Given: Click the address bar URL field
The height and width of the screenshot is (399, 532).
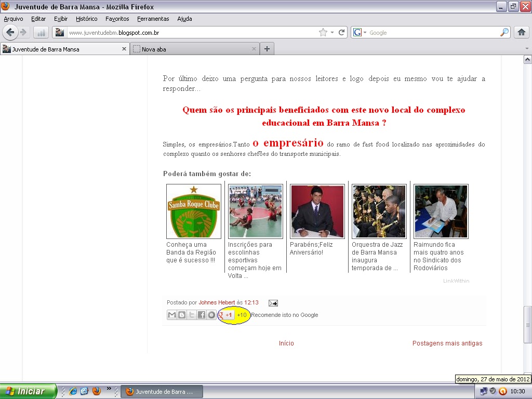Looking at the screenshot, I should [x=192, y=33].
